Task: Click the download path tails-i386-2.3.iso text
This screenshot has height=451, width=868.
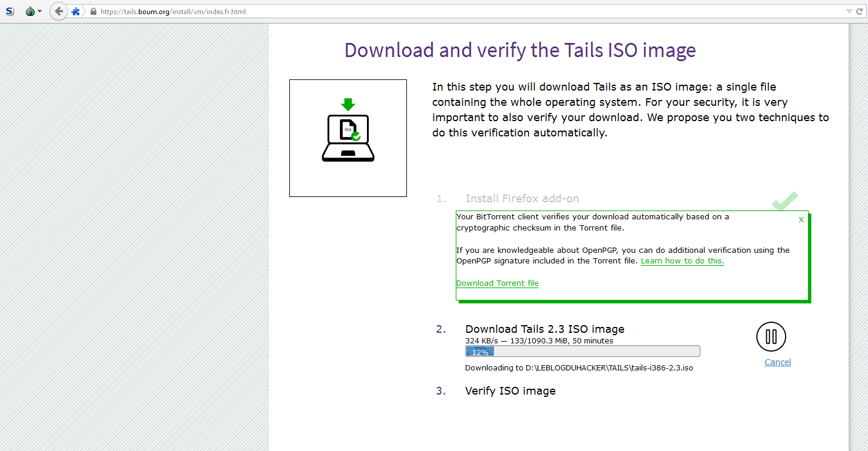Action: (579, 368)
